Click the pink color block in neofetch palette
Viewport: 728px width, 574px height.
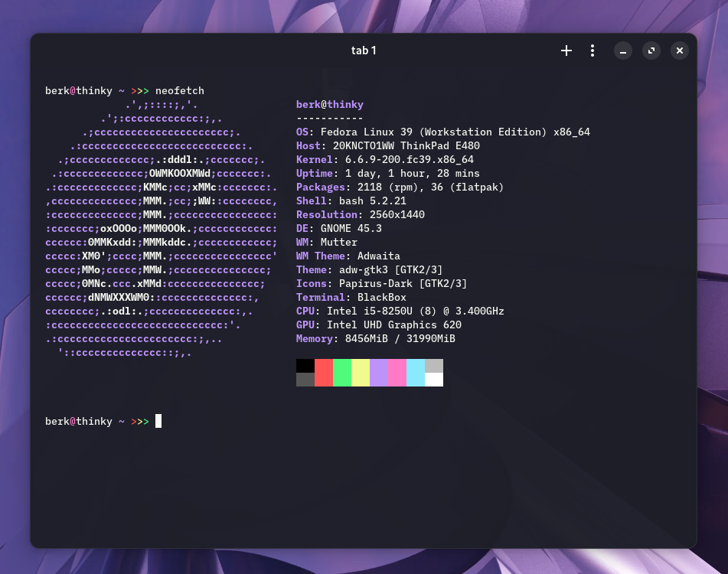[x=397, y=373]
